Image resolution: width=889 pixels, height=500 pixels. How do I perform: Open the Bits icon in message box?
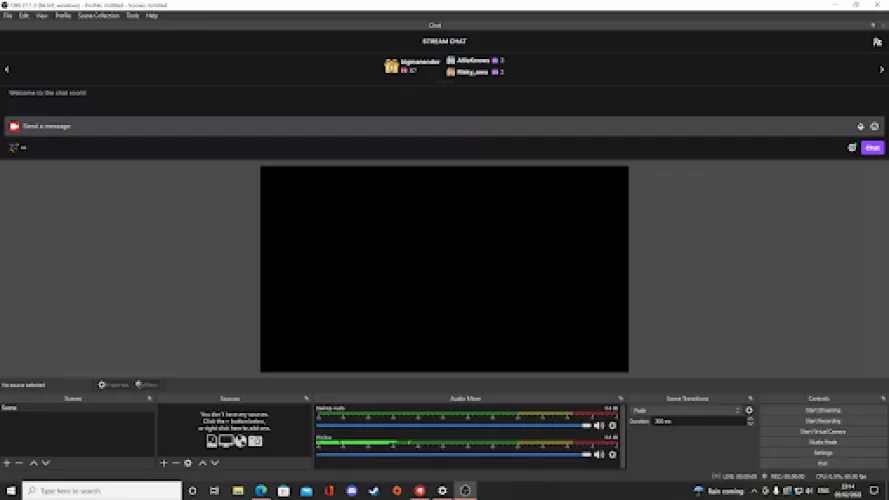click(x=860, y=127)
